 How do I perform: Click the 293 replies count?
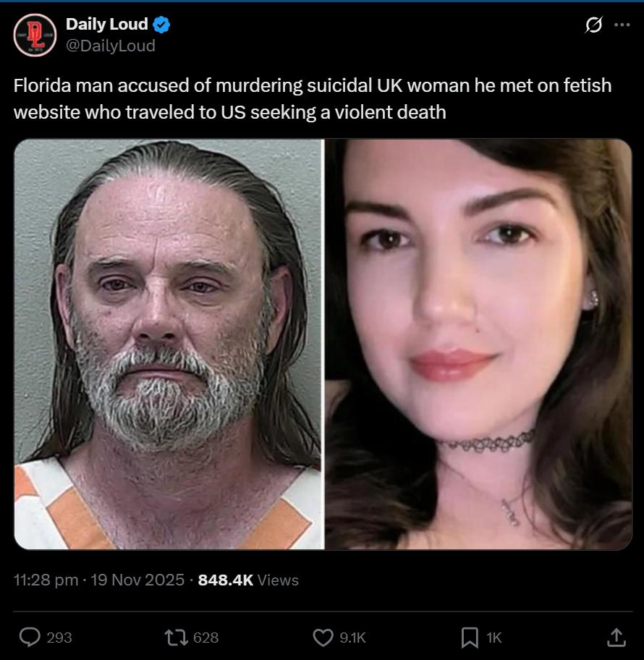[x=59, y=638]
